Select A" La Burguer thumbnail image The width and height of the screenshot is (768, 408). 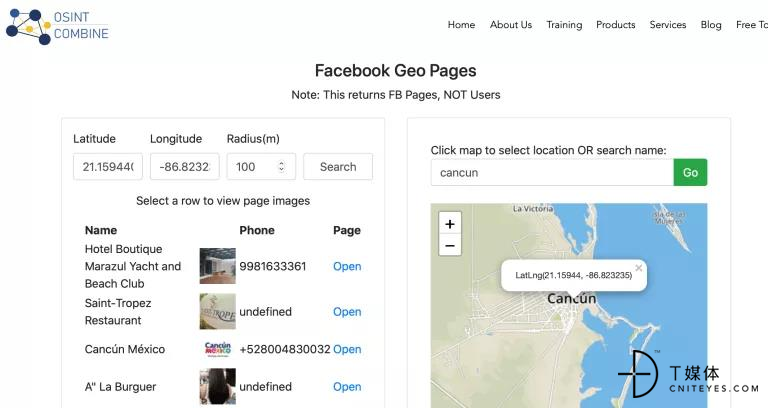pos(217,386)
